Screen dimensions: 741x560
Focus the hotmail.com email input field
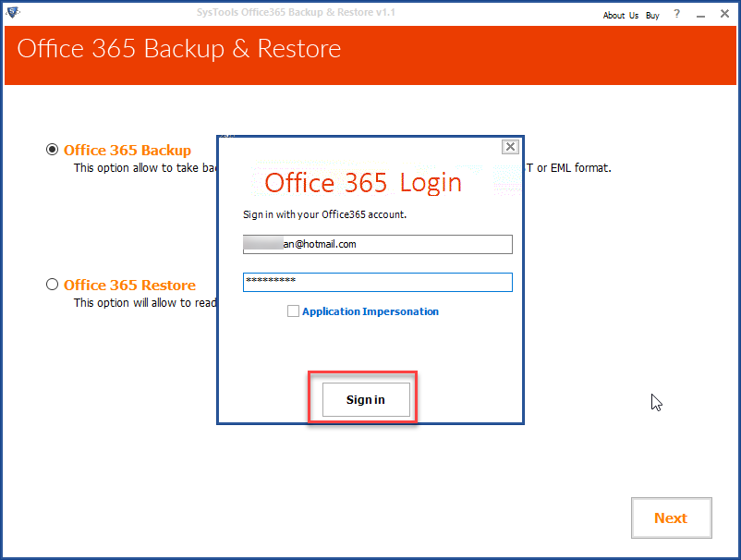pyautogui.click(x=378, y=244)
